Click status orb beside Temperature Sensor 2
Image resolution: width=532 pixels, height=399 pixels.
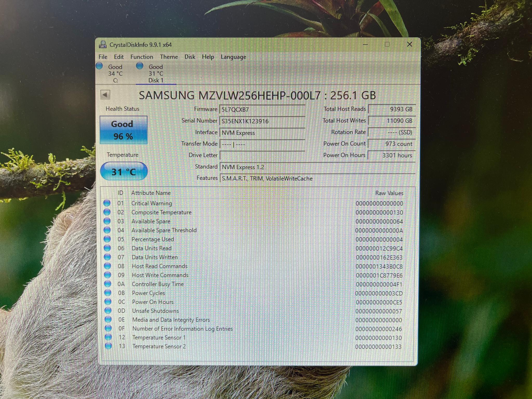tap(109, 346)
